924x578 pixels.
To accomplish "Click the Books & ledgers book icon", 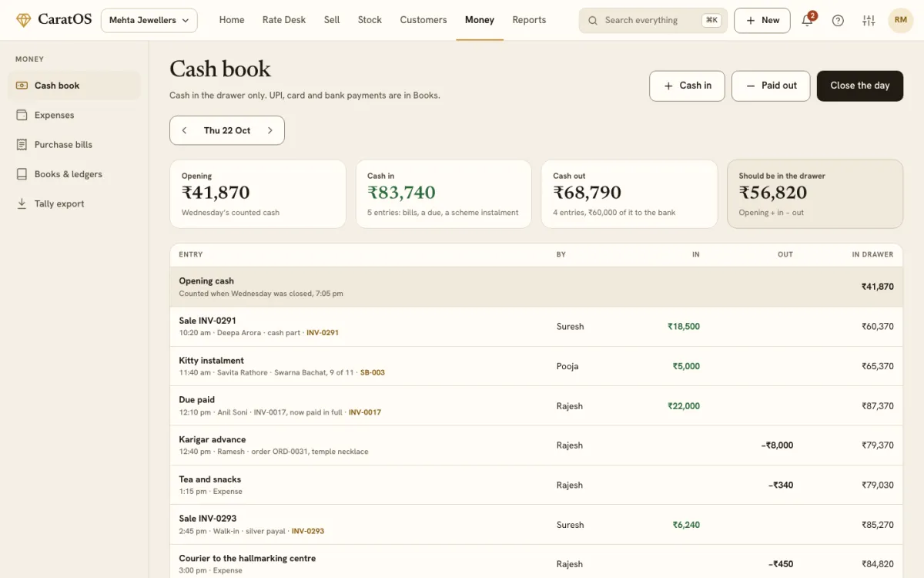I will pyautogui.click(x=22, y=174).
